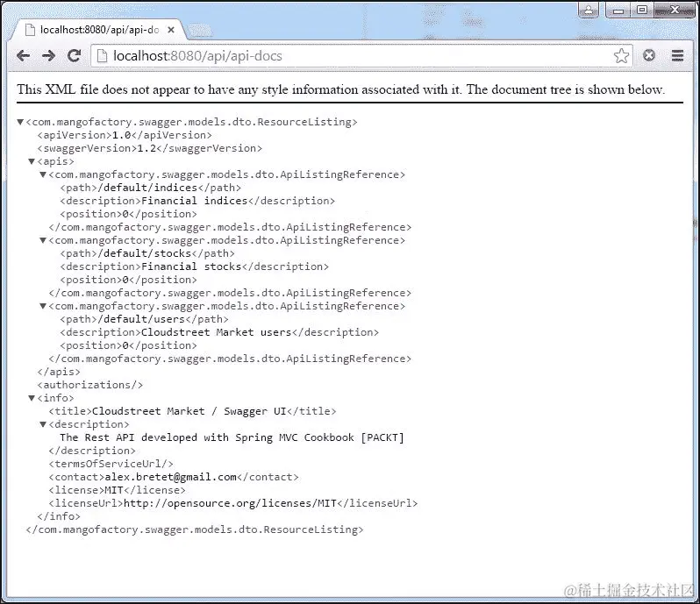Collapse the ApiListingReference for /default/indices

pos(43,174)
